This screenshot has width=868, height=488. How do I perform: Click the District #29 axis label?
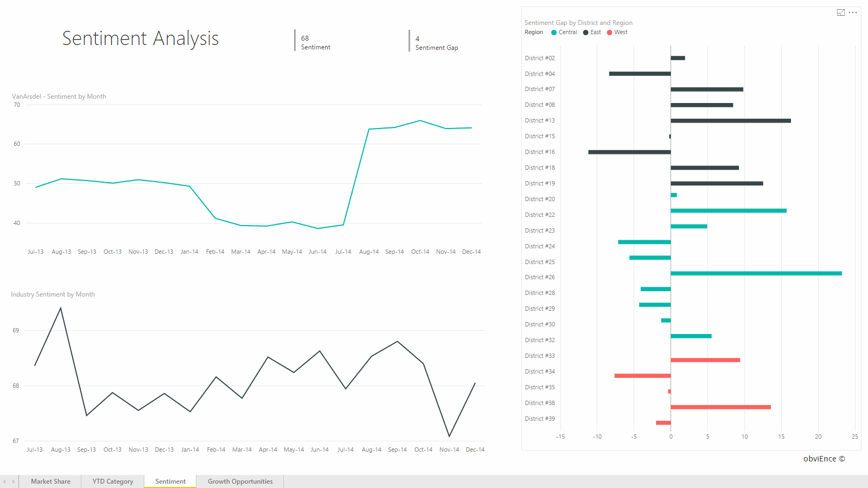point(540,309)
